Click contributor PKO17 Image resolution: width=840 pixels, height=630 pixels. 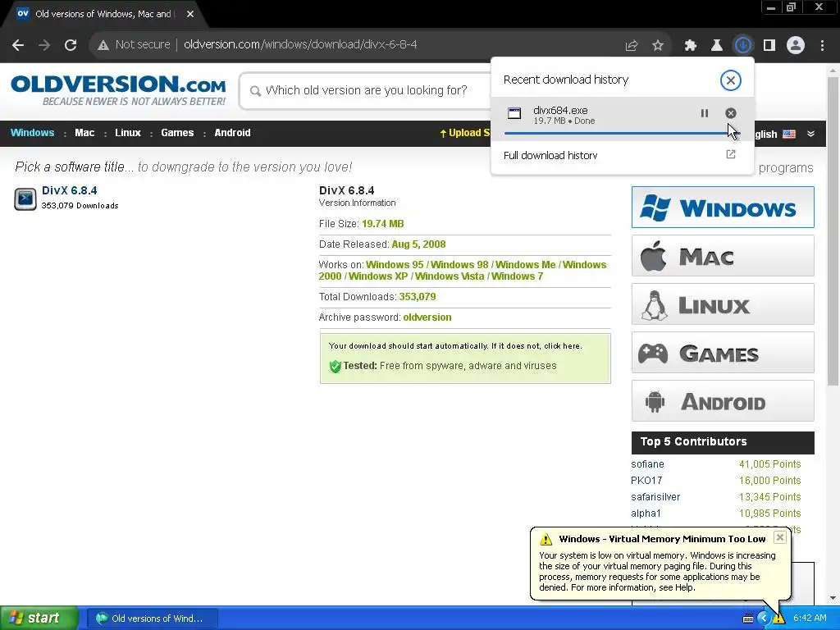click(646, 481)
